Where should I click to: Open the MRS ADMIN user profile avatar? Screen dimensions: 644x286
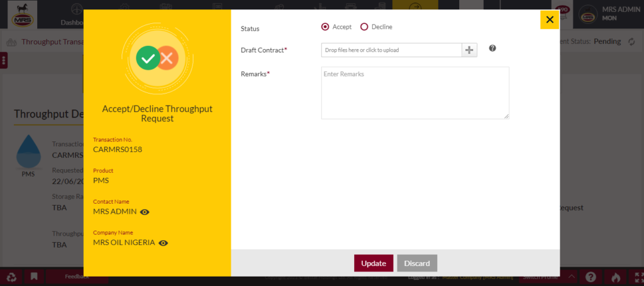coord(588,14)
